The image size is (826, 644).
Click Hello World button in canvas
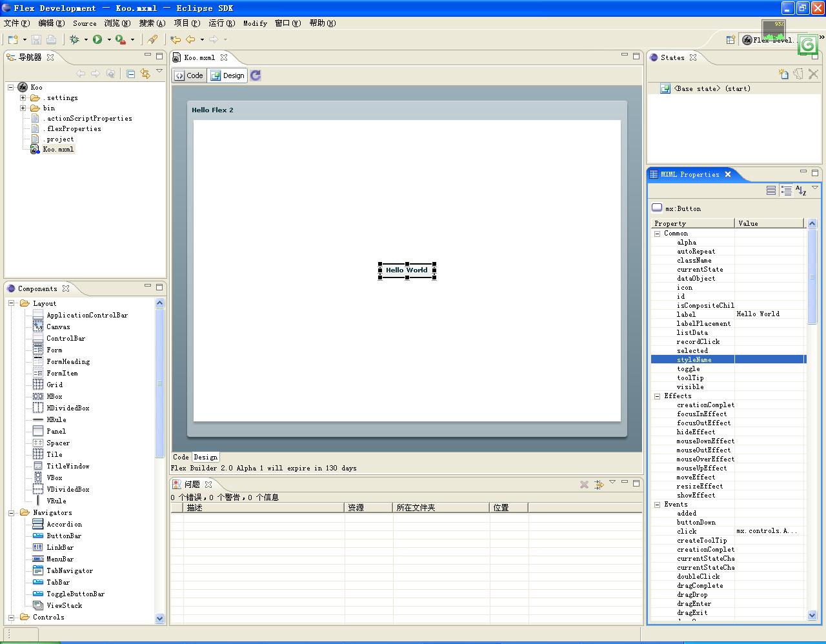click(x=407, y=270)
